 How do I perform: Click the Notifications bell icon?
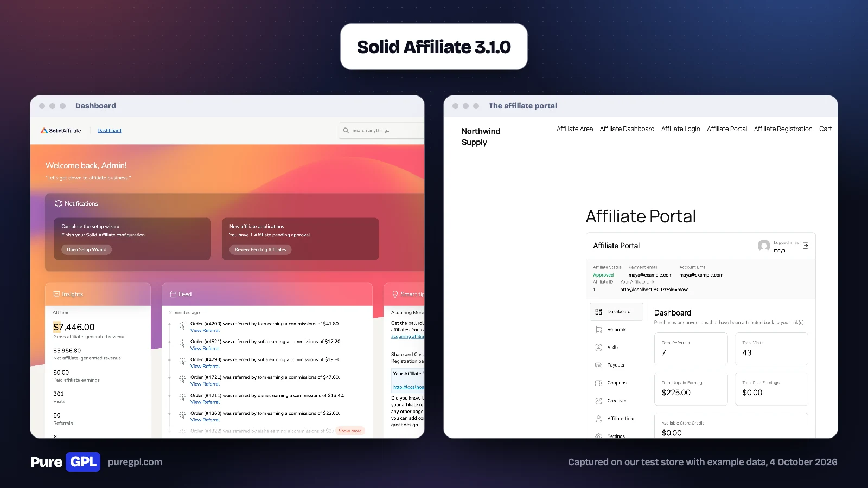pyautogui.click(x=58, y=203)
